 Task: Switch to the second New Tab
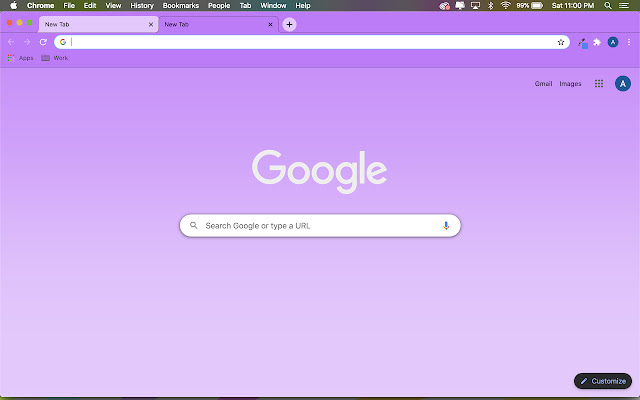(x=218, y=24)
